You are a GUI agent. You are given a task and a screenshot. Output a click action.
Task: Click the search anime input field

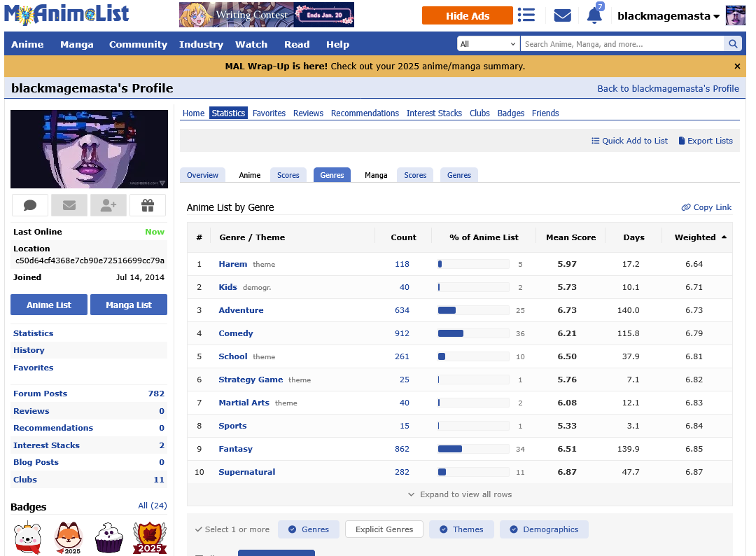pyautogui.click(x=622, y=44)
